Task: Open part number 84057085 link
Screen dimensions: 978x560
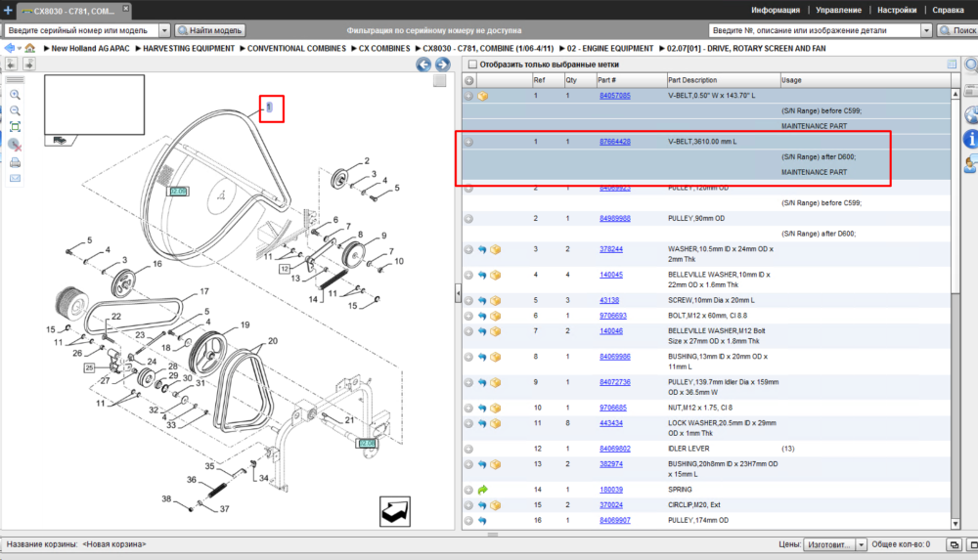Action: (614, 96)
